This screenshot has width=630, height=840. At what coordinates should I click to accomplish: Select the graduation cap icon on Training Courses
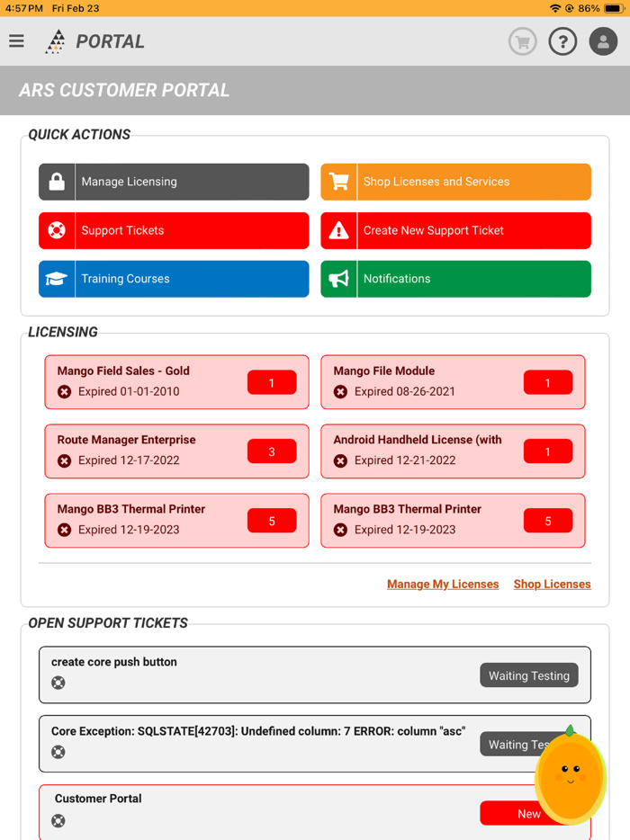coord(56,279)
